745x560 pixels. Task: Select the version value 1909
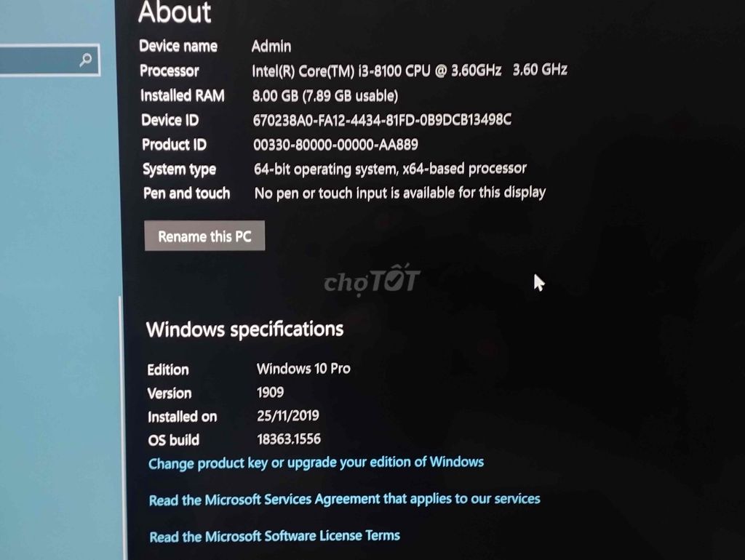click(x=271, y=392)
